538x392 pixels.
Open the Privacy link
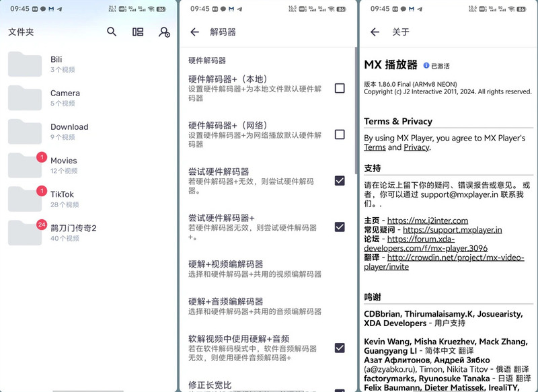416,147
